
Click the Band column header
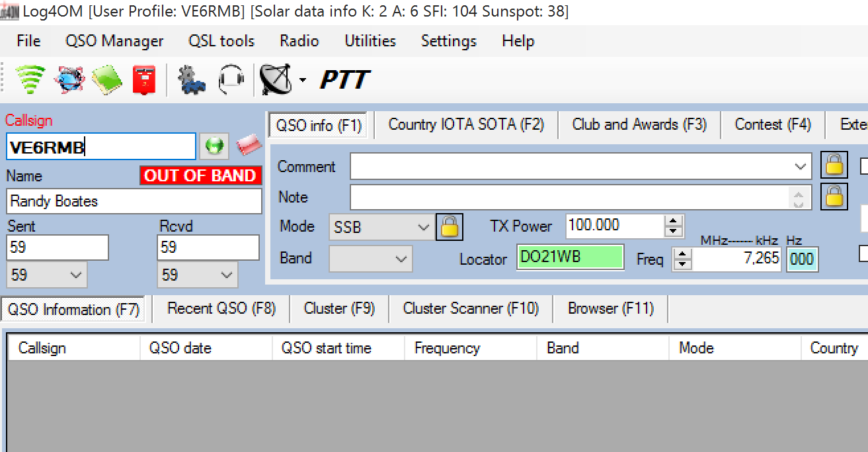pos(603,348)
